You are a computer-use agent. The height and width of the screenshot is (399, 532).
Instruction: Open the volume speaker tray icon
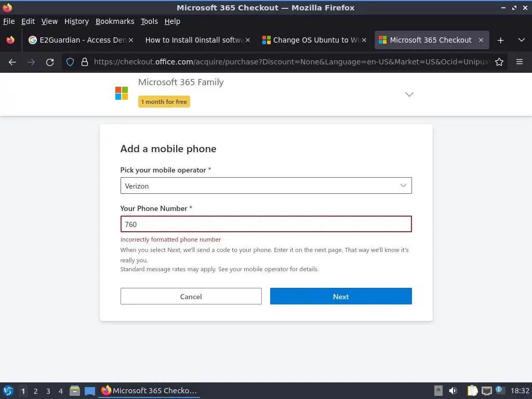[x=453, y=391]
